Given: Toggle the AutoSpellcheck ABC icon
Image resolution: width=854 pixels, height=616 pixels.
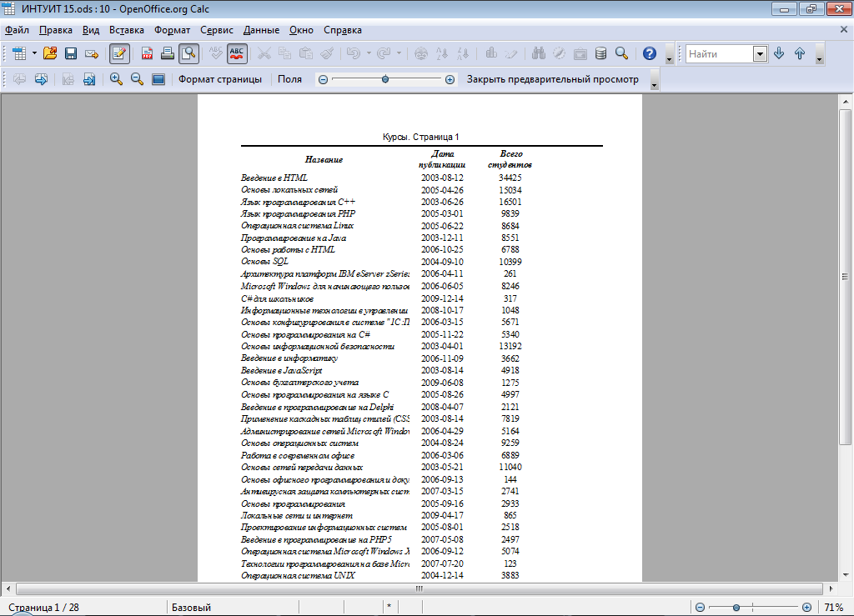Looking at the screenshot, I should [x=237, y=53].
